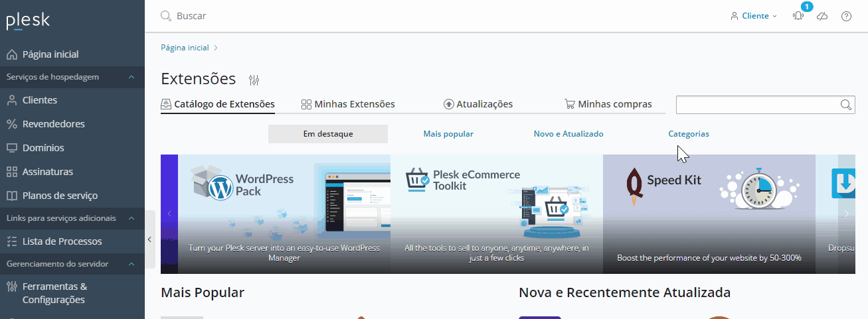Switch to Minhas Extensões tab
Screen dimensions: 868x319
coord(348,104)
